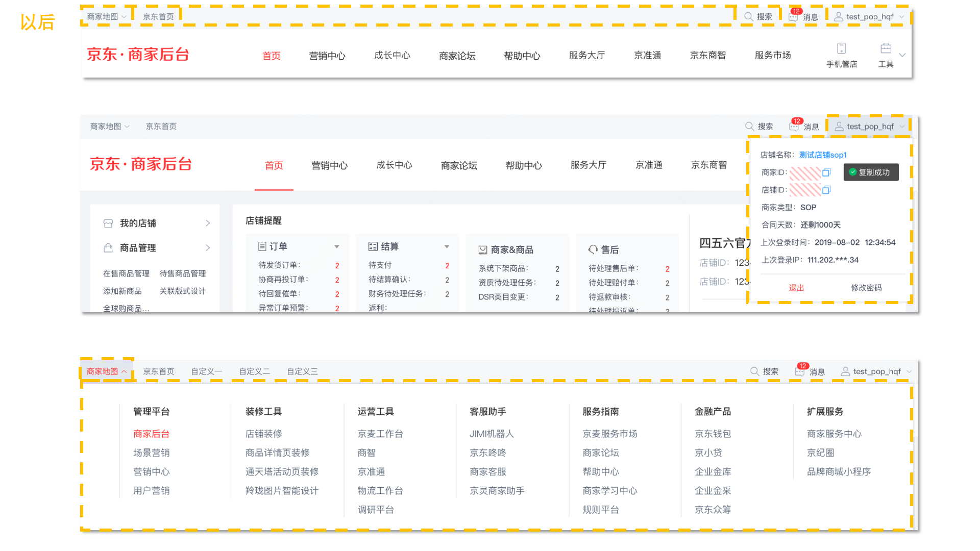Select 京东钱包 under 金融产品
Screen dimensions: 980x551
(x=713, y=434)
